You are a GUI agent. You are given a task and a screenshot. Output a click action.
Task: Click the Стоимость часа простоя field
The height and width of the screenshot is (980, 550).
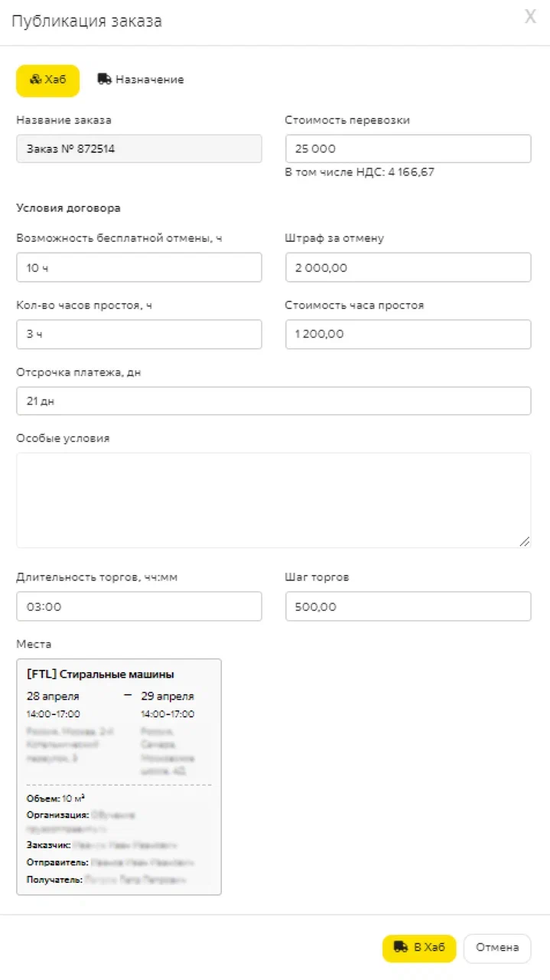click(x=408, y=335)
